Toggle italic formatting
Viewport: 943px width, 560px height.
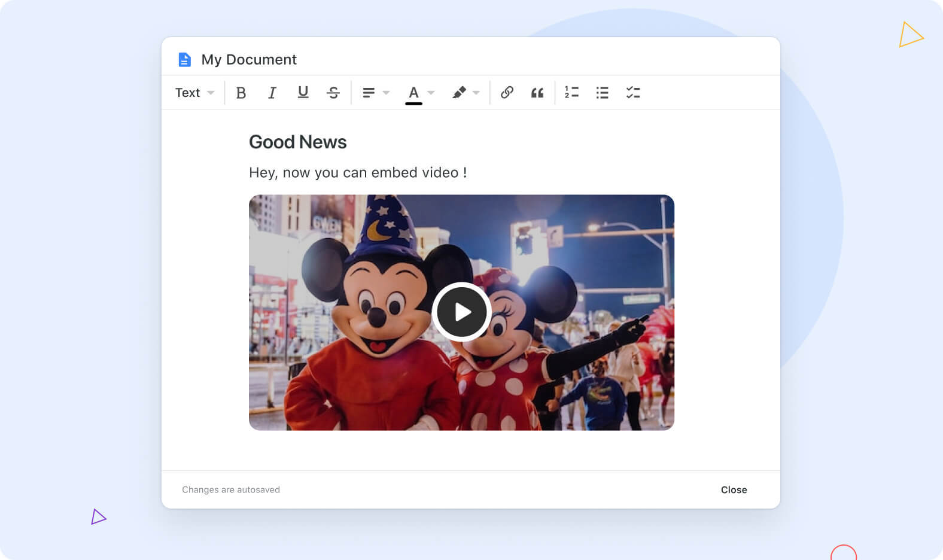point(272,93)
